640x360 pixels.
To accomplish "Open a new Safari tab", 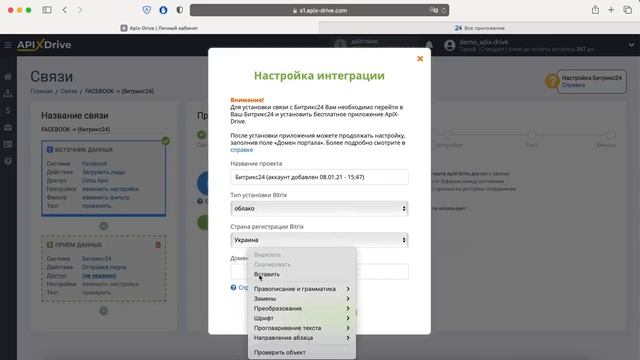I will coord(611,10).
